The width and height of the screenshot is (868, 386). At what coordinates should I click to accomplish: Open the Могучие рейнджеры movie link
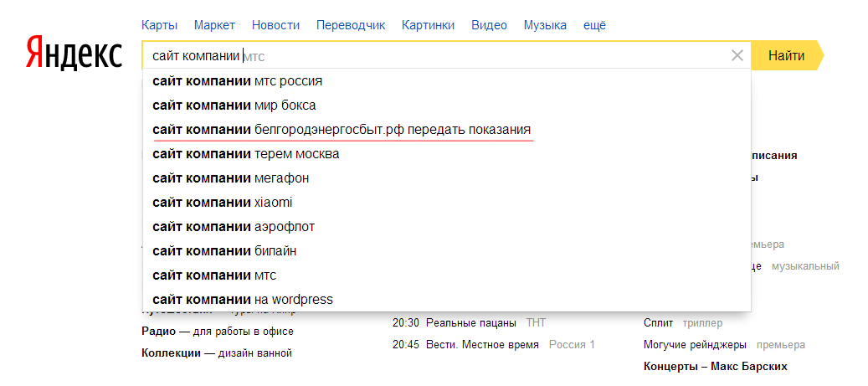click(x=695, y=345)
